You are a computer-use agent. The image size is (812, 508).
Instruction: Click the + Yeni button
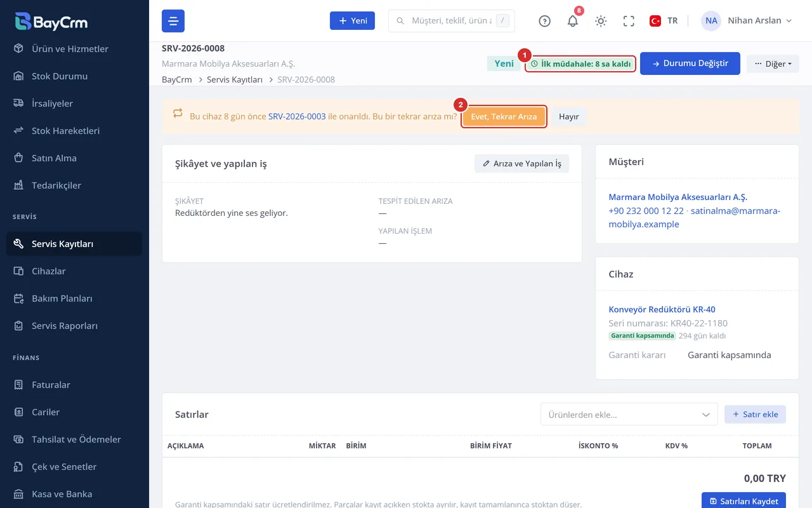pos(352,21)
